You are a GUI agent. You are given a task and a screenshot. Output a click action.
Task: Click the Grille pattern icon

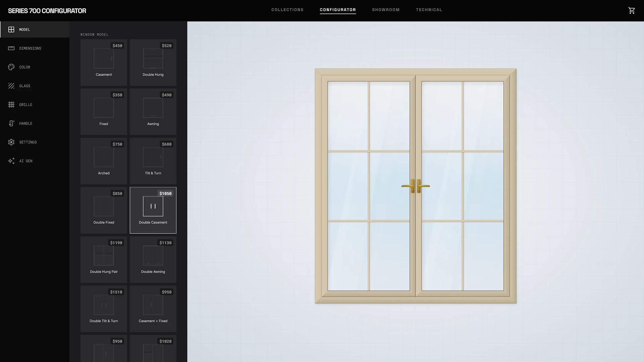coord(11,105)
